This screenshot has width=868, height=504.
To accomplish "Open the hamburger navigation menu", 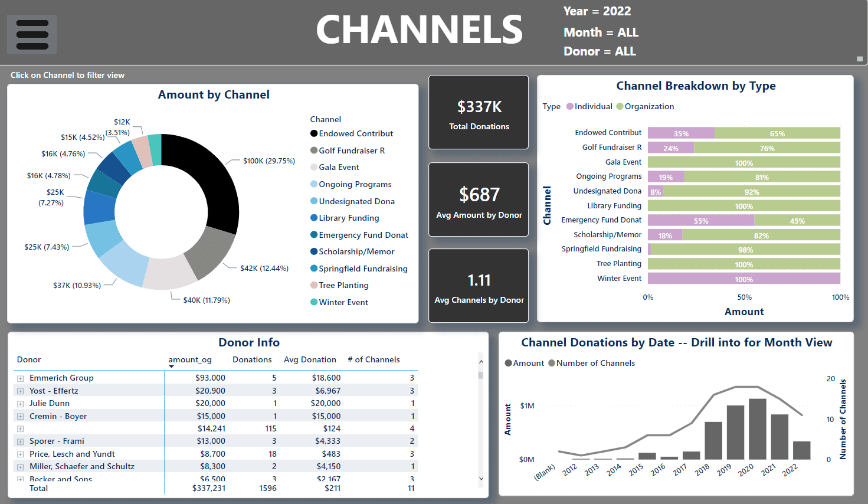I will [32, 34].
